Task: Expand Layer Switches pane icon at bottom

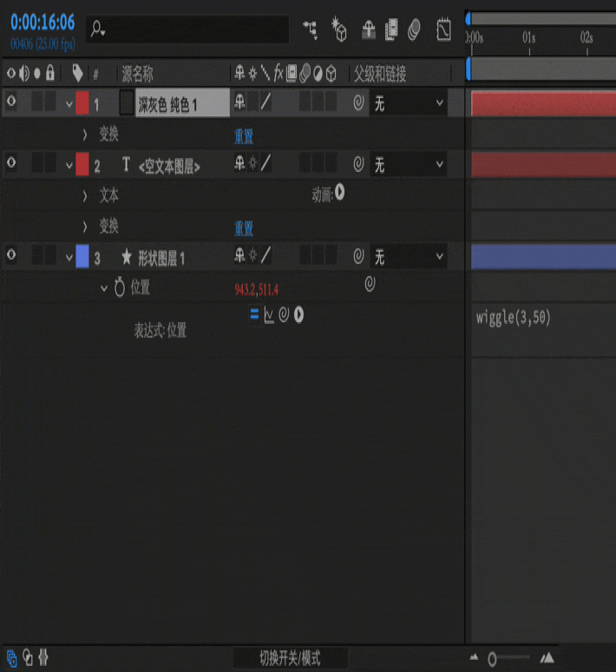Action: click(x=11, y=658)
